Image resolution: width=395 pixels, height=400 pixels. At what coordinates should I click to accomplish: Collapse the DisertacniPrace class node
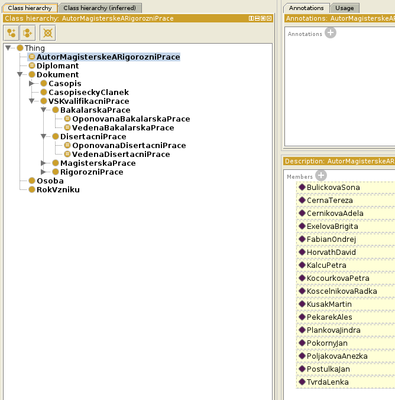[43, 136]
